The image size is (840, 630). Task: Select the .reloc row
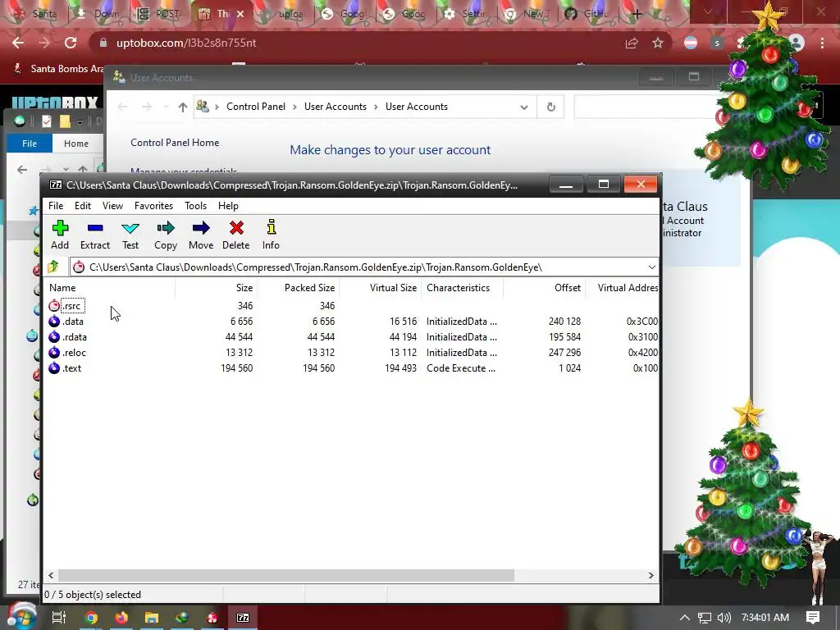[x=353, y=353]
